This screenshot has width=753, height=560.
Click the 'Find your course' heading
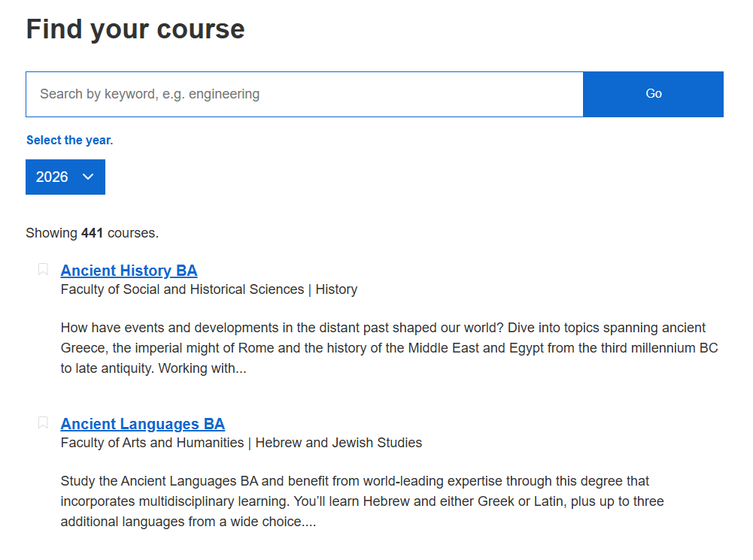click(135, 29)
